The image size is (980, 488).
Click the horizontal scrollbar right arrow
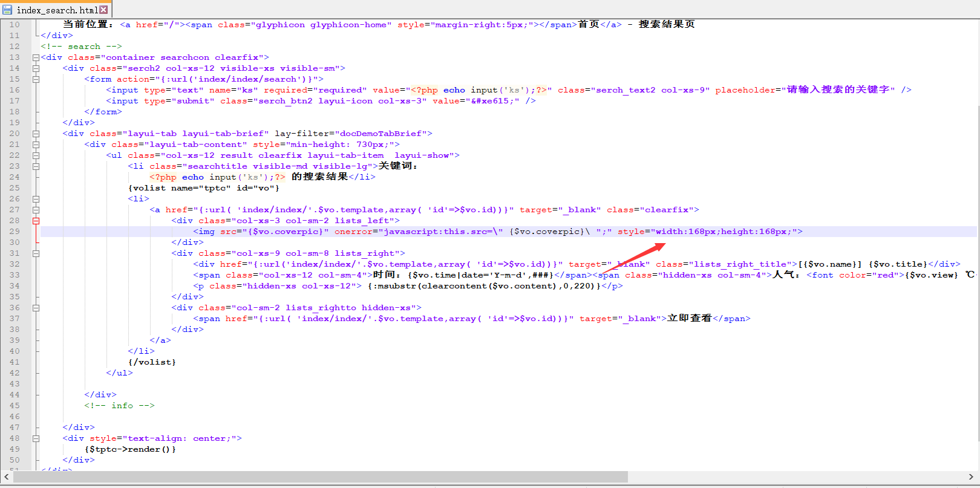point(971,477)
